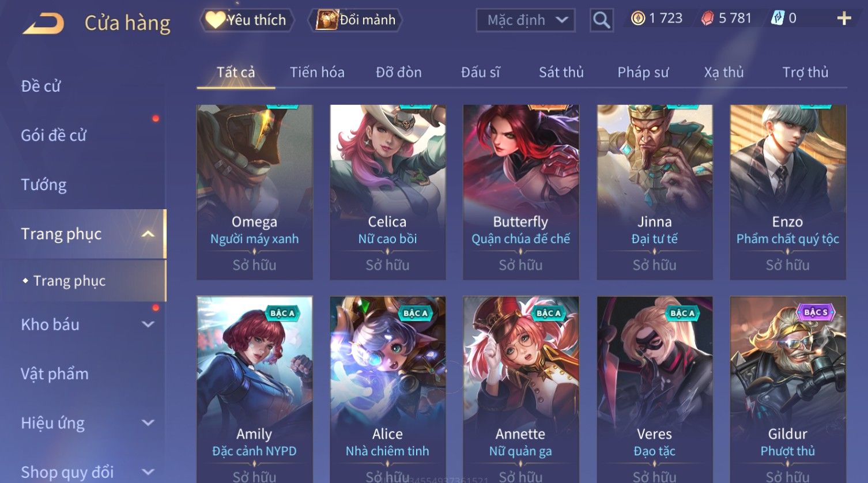Click the gold coin balance icon
Screen dimensions: 868x483
[637, 18]
